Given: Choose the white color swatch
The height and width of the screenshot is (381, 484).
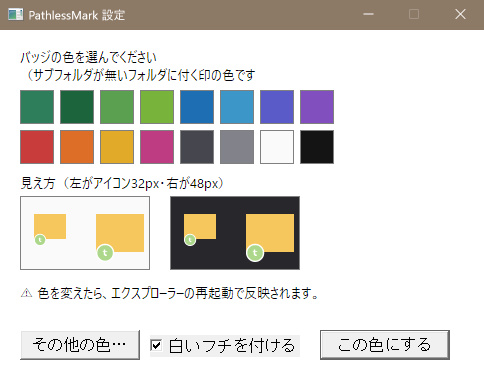Looking at the screenshot, I should (277, 147).
